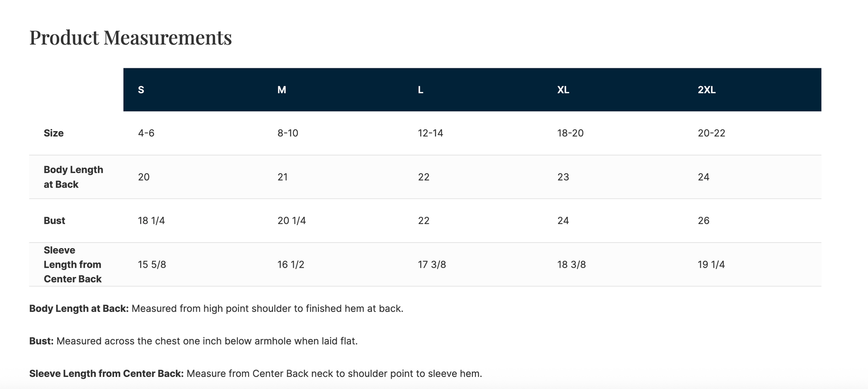Image resolution: width=868 pixels, height=389 pixels.
Task: Select the S size column header
Action: (x=141, y=90)
